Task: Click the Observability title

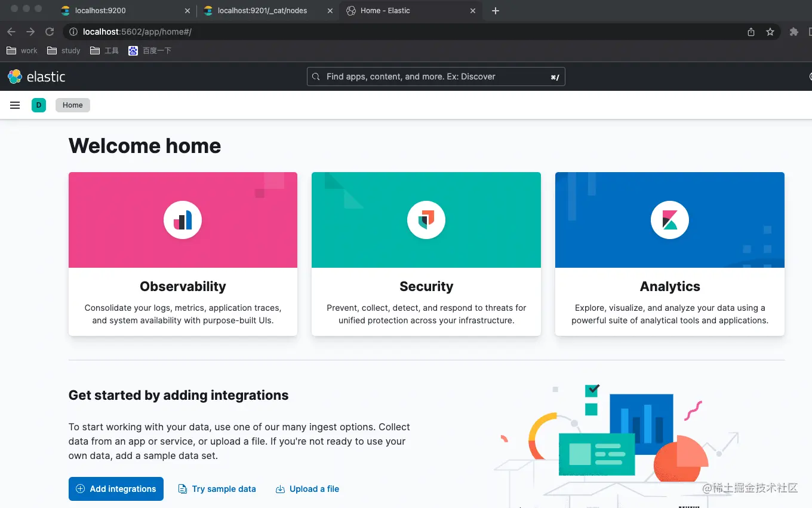Action: 183,286
